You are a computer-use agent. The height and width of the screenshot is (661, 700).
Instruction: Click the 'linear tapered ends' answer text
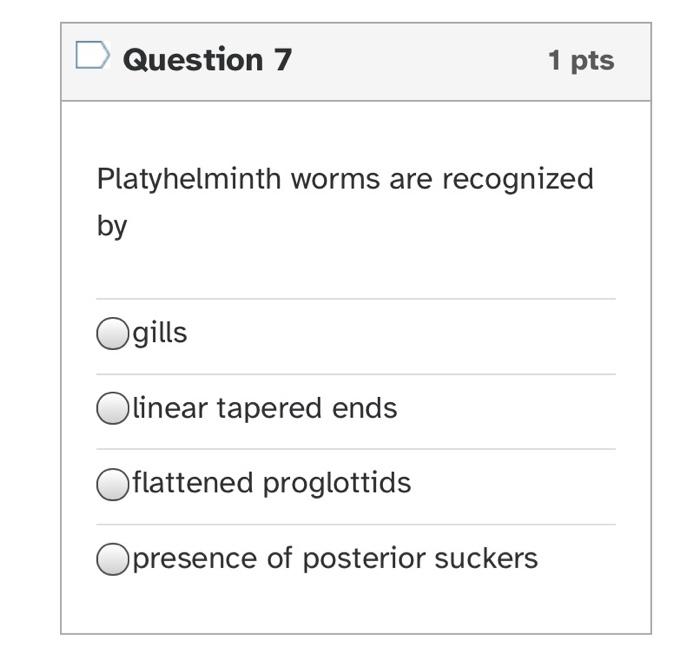click(x=265, y=408)
